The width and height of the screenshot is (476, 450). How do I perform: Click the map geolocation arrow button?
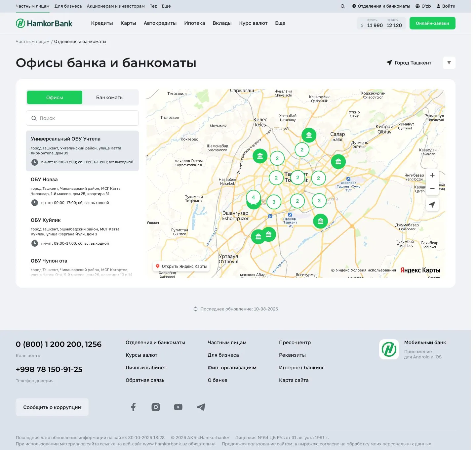pos(432,204)
